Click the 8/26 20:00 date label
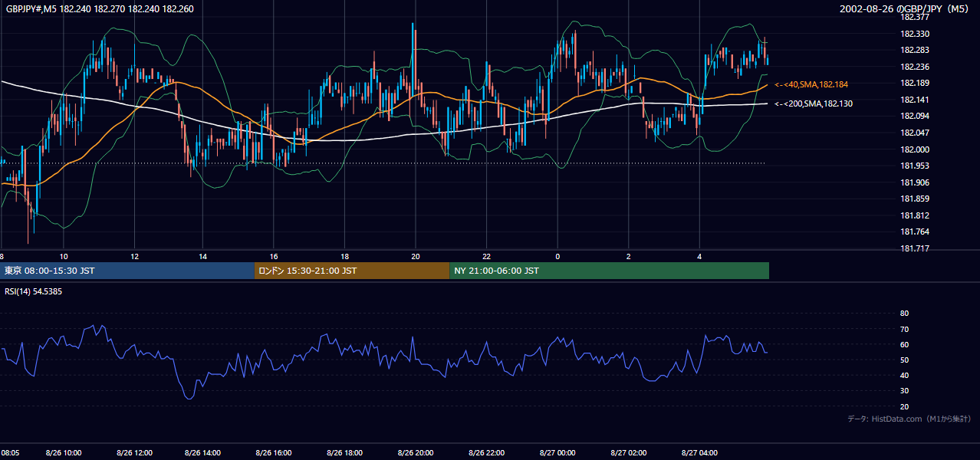Image resolution: width=980 pixels, height=460 pixels. pos(416,453)
